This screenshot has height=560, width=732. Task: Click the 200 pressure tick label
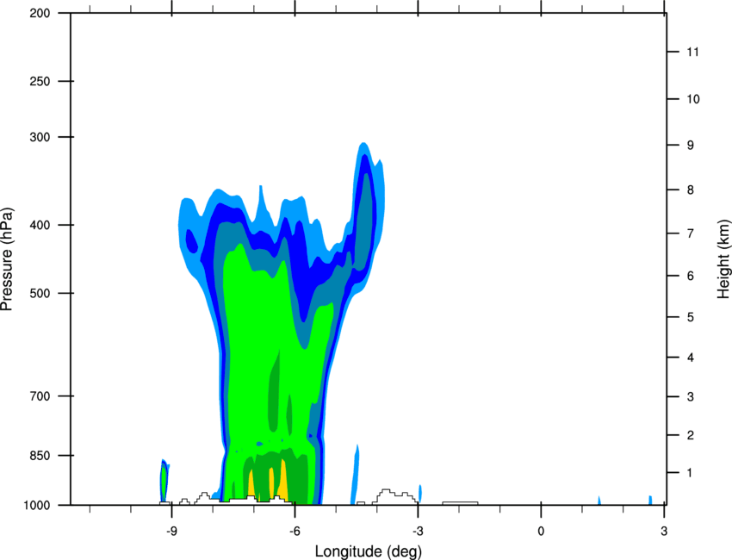pyautogui.click(x=40, y=13)
